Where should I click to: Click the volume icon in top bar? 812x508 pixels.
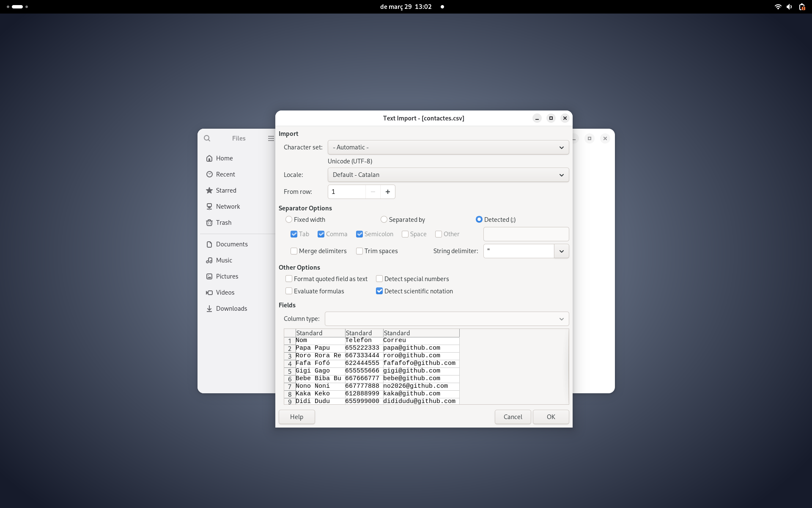(789, 7)
